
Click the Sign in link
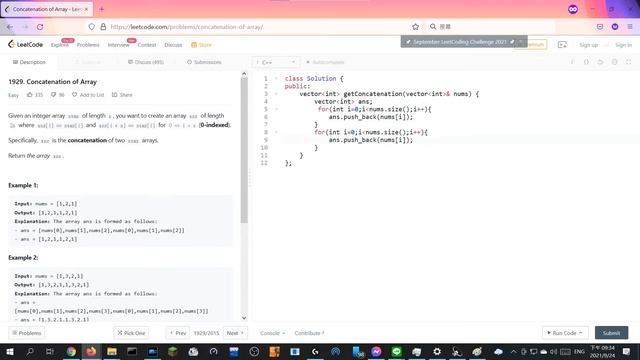tap(623, 45)
